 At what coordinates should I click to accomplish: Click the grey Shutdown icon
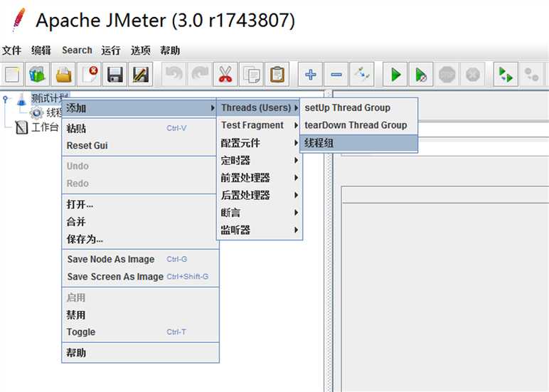(472, 74)
